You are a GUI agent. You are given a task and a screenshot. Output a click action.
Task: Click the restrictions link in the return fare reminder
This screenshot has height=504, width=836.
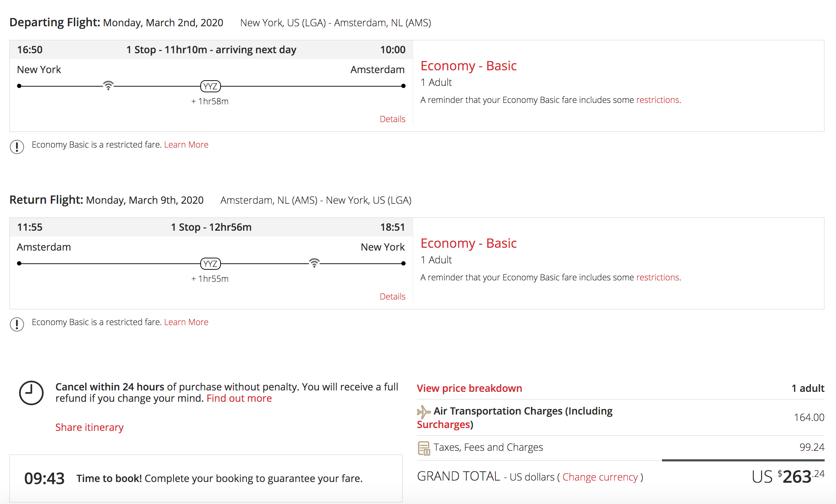tap(658, 277)
